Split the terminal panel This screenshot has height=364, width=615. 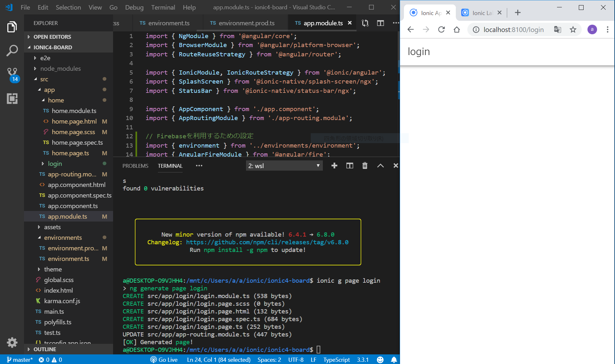[x=349, y=166]
